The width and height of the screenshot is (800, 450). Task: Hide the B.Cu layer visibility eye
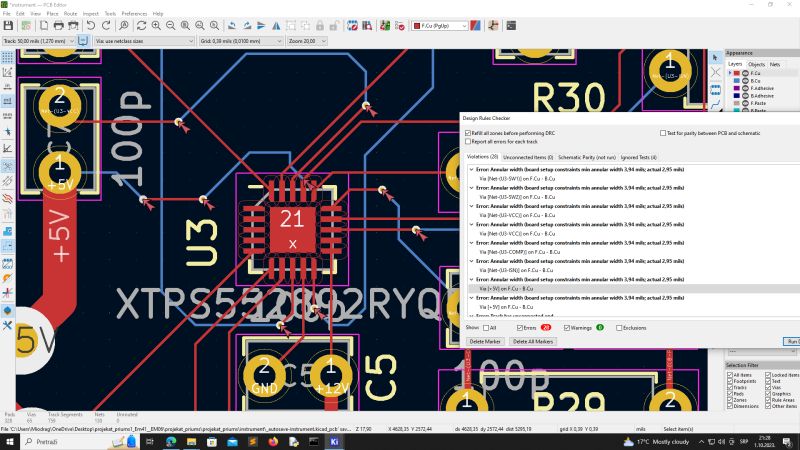point(745,81)
